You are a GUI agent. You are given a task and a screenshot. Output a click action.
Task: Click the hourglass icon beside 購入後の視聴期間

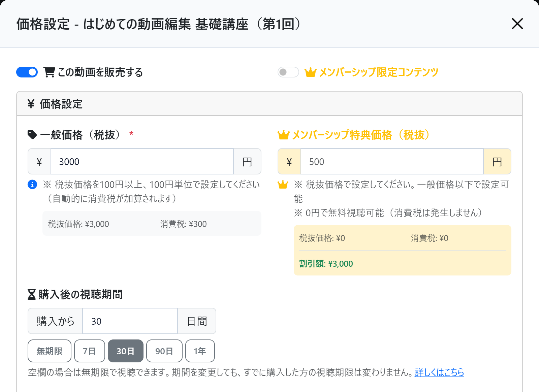(x=31, y=294)
